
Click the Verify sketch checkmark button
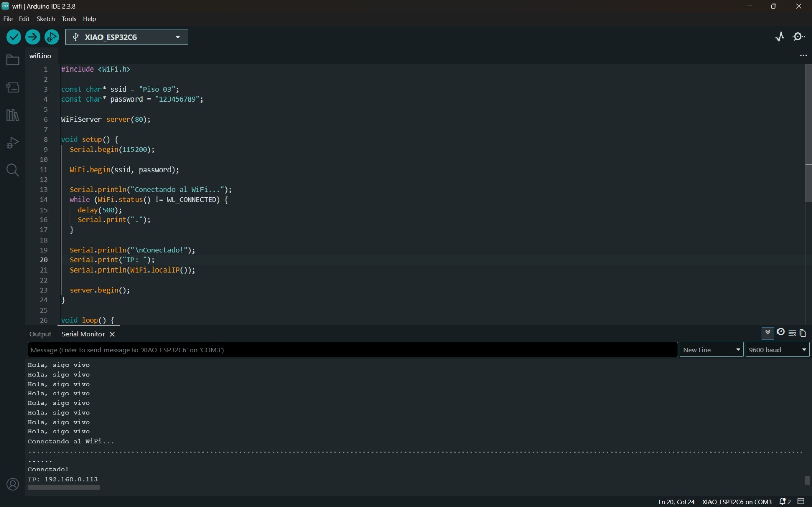14,37
